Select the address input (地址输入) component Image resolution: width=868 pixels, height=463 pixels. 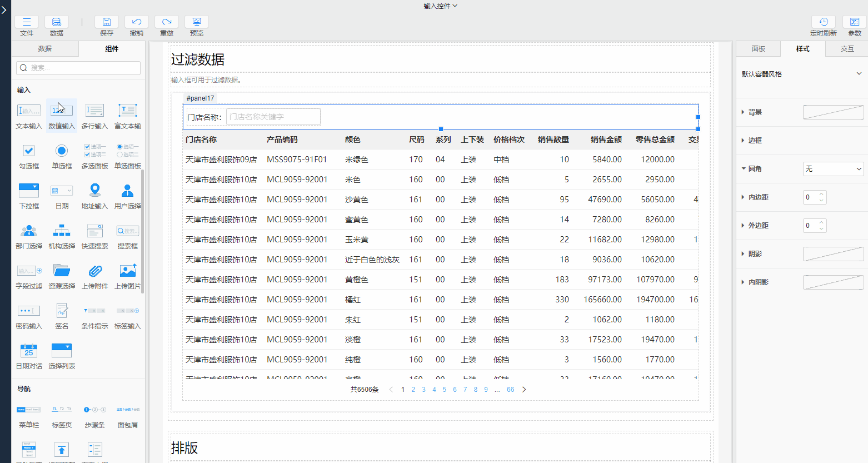click(95, 191)
